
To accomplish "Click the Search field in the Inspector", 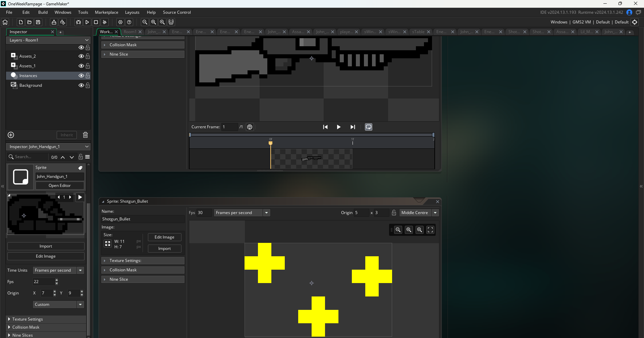I will [28, 157].
